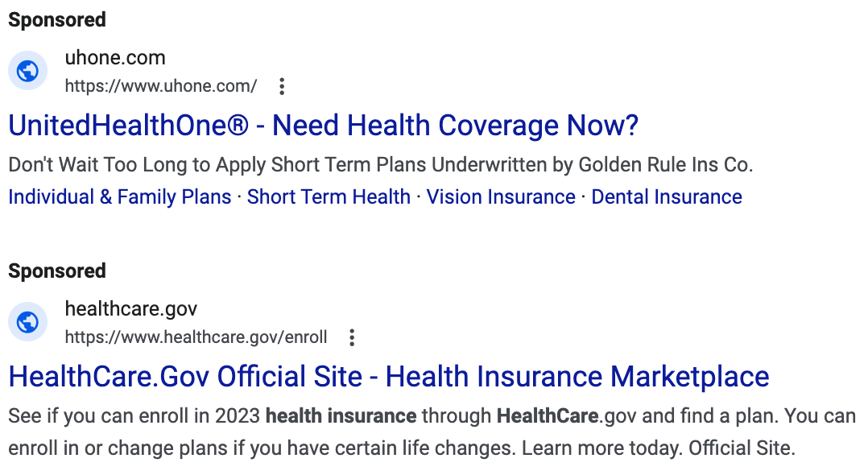This screenshot has height=475, width=868.
Task: Click the globe favicon beside healthcare.gov
Action: tap(27, 323)
